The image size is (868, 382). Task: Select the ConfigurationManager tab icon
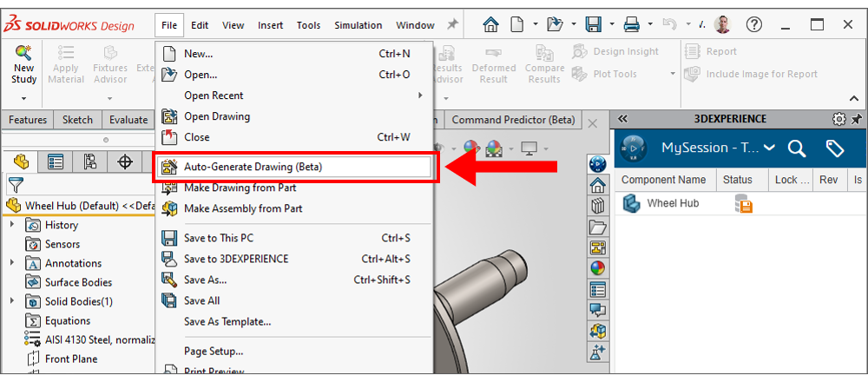coord(90,161)
